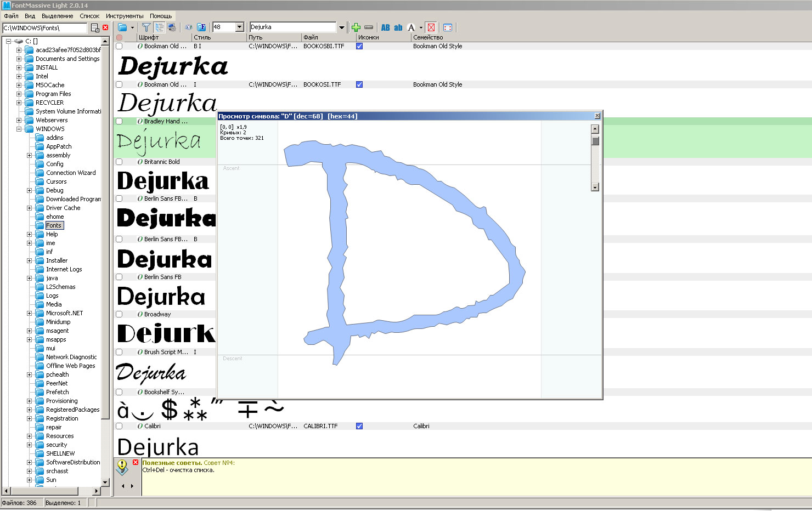Click the red X clear path icon
Viewport: 812px width, 511px height.
[x=105, y=27]
